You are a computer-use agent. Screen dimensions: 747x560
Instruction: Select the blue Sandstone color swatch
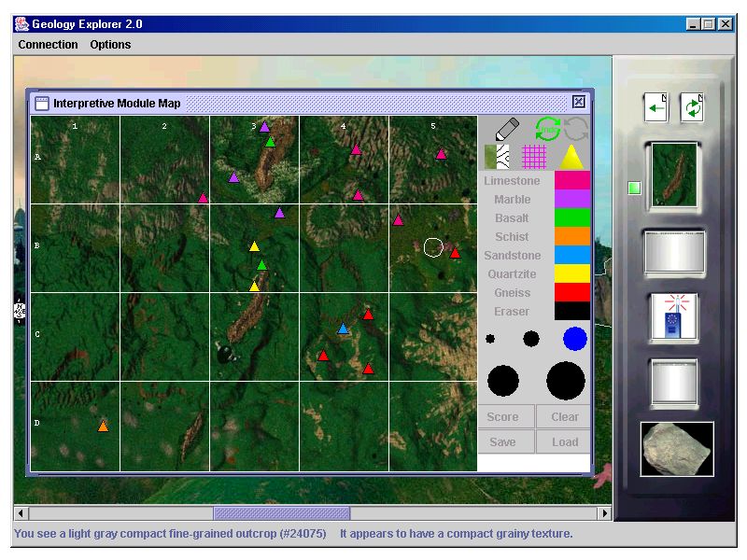coord(572,256)
